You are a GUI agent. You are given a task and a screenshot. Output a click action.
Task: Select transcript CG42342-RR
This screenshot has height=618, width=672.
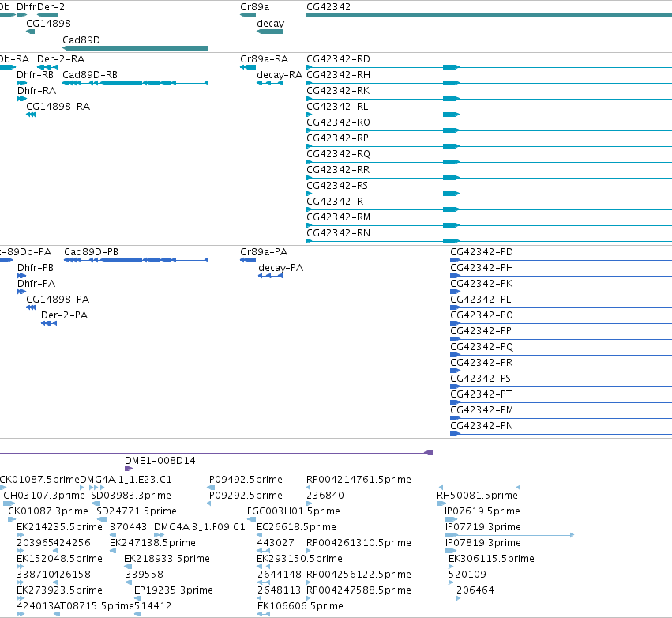click(x=338, y=170)
